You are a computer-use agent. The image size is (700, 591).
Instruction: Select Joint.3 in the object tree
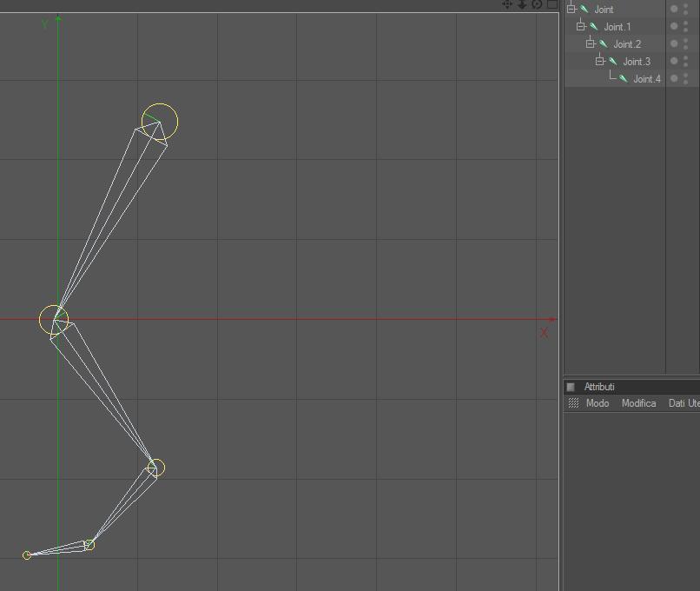click(637, 62)
